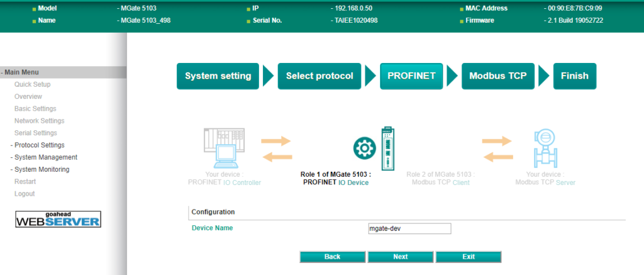
Task: Collapse the Main Menu header
Action: [64, 72]
